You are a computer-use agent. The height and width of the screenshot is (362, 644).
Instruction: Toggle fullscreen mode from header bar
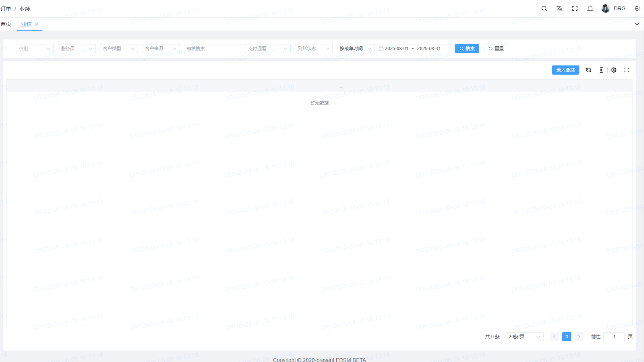coord(575,8)
